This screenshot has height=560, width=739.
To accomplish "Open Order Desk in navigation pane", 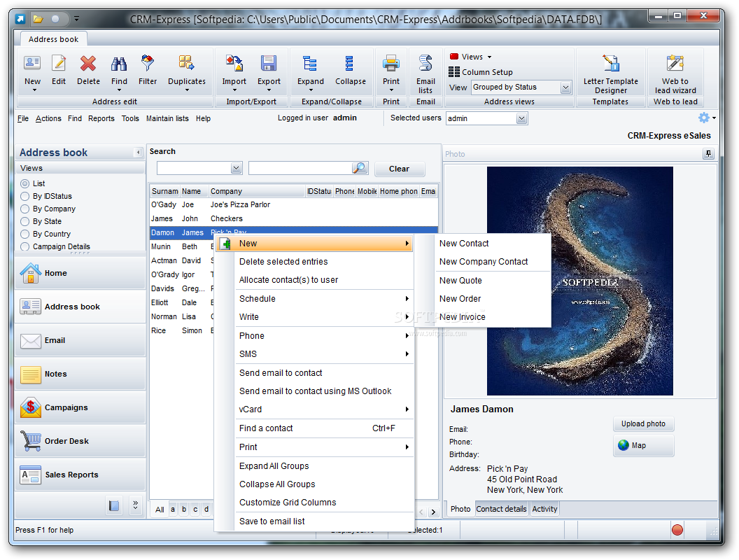I will (x=80, y=441).
